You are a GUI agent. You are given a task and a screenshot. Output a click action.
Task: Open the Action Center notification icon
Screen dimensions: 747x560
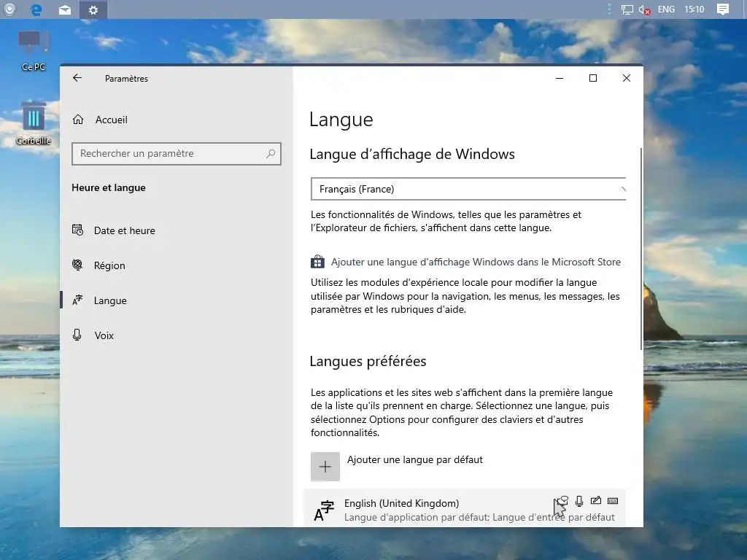(723, 9)
